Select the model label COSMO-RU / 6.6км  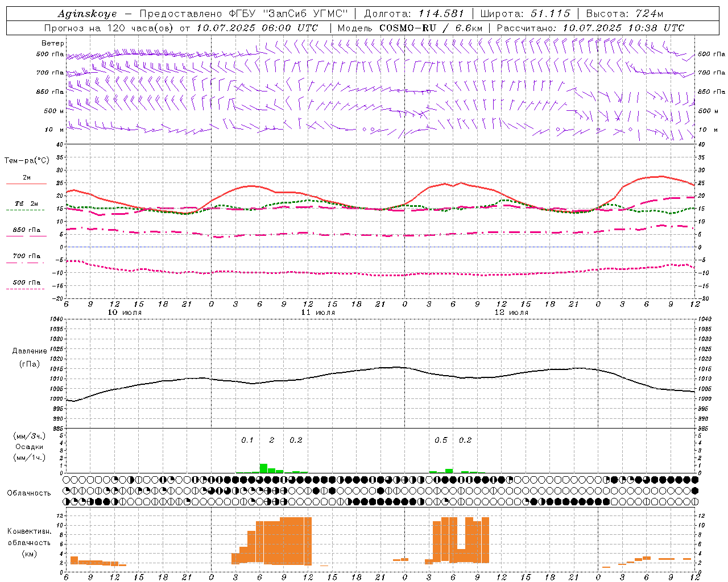[431, 28]
